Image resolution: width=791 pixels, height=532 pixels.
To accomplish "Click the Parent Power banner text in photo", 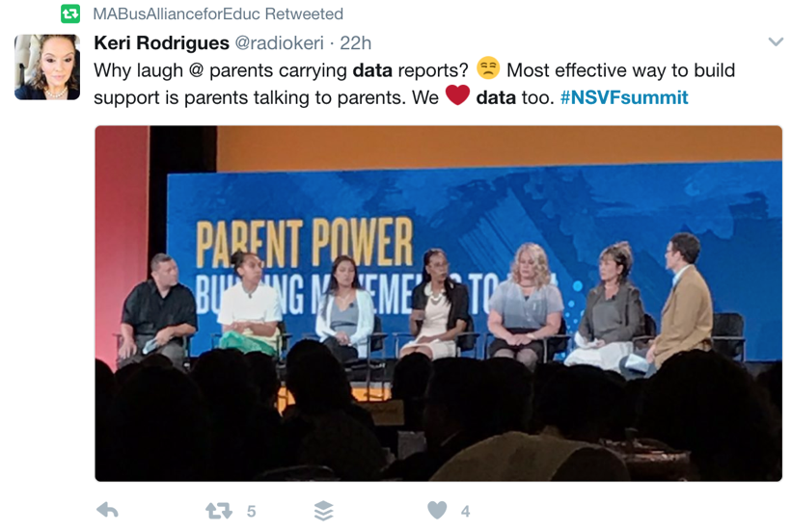I will click(304, 243).
